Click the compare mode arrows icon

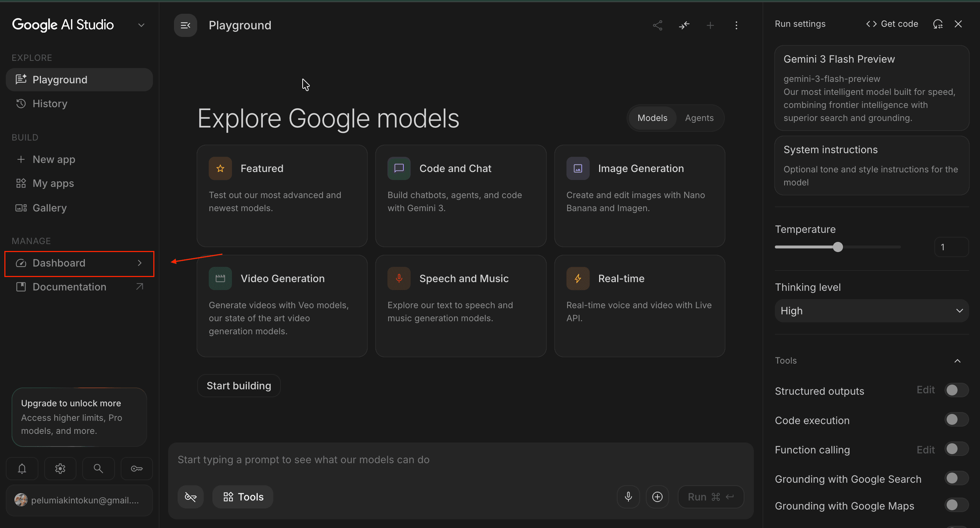684,25
